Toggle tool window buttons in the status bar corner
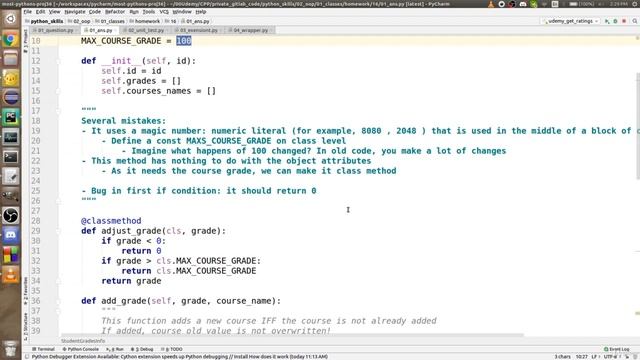 (x=27, y=356)
